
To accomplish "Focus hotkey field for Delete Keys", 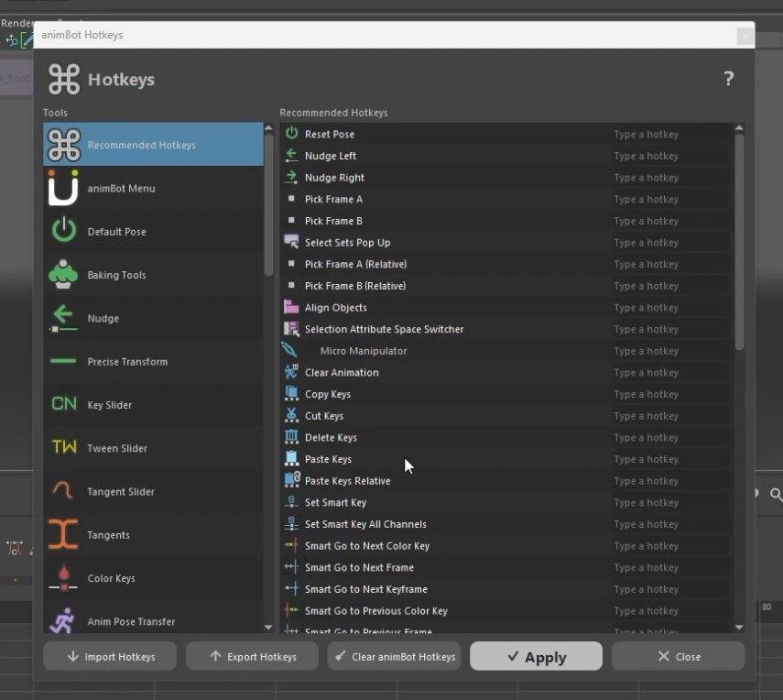I will 670,437.
